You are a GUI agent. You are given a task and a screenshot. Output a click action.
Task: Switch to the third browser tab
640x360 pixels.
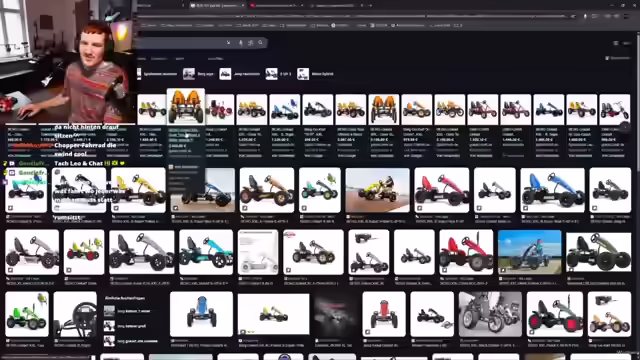pyautogui.click(x=277, y=5)
